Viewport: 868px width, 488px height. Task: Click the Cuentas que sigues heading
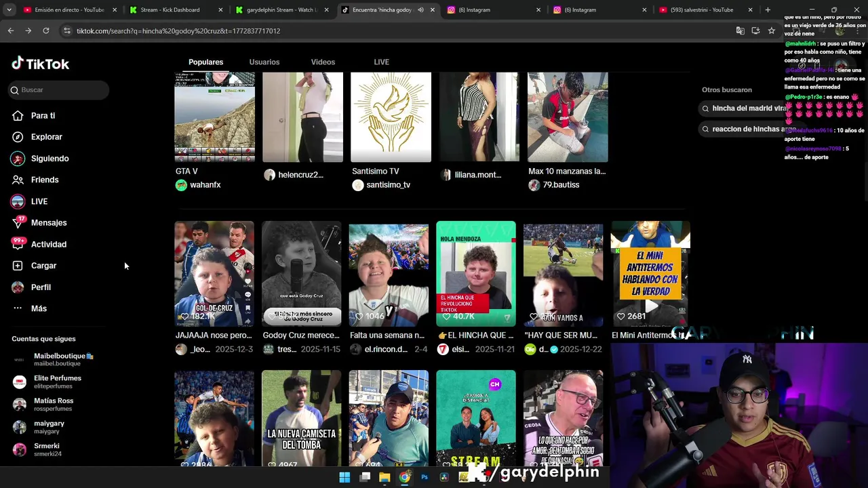(43, 339)
